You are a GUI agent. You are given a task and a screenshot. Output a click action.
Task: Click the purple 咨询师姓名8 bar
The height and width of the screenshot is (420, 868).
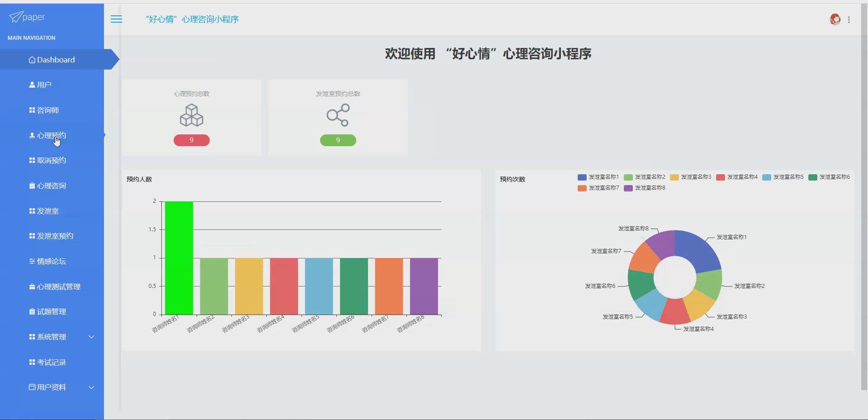[424, 286]
